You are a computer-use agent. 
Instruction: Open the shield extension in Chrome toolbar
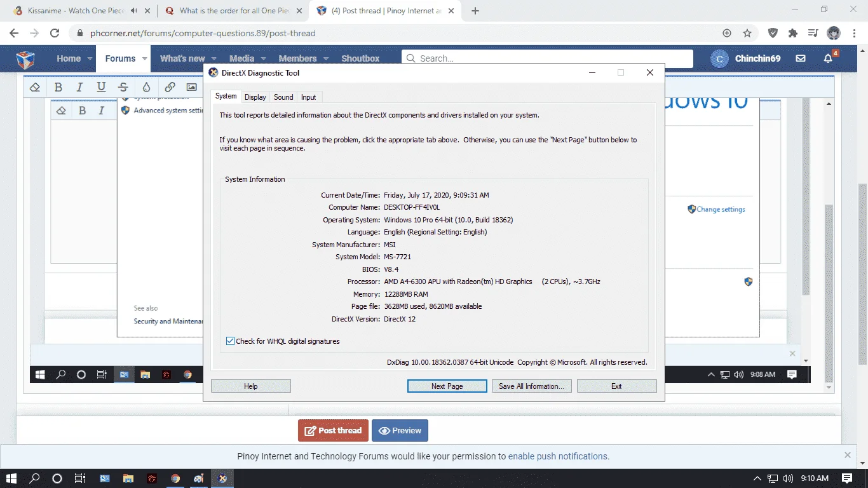[773, 33]
